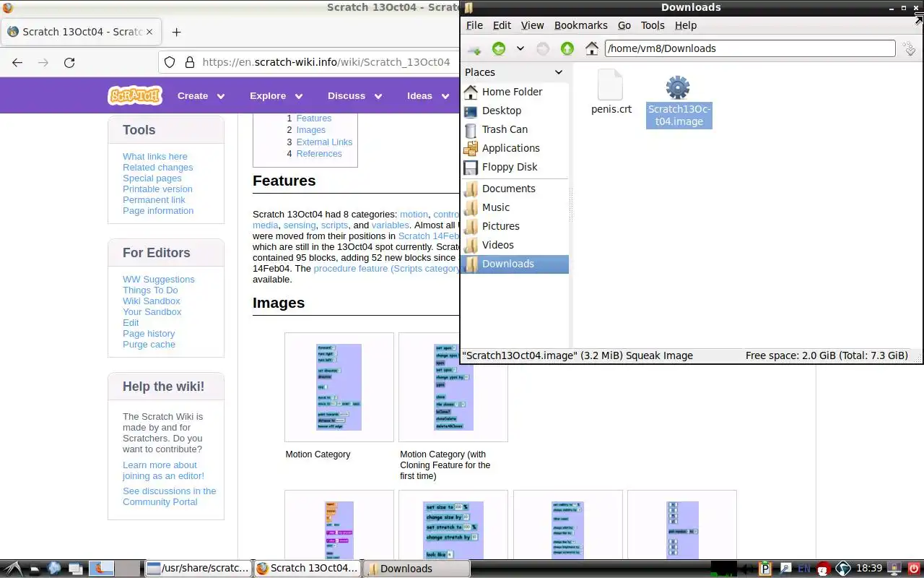
Task: Click the web browser globe launcher on taskbar
Action: point(54,569)
